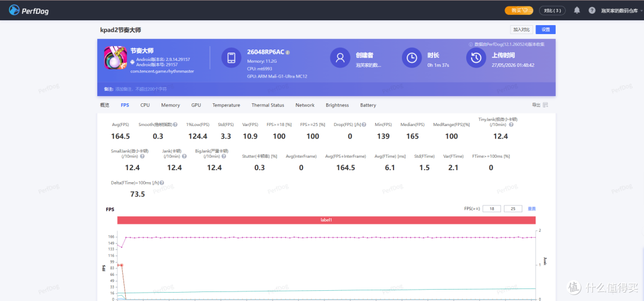Click the red label1 bar above chart
The height and width of the screenshot is (301, 644).
(326, 220)
